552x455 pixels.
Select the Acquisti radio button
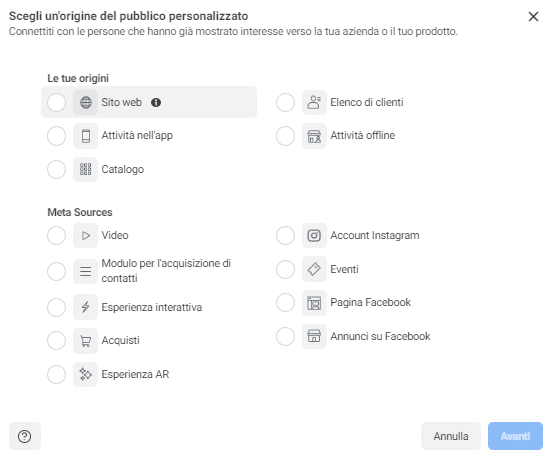pos(56,341)
